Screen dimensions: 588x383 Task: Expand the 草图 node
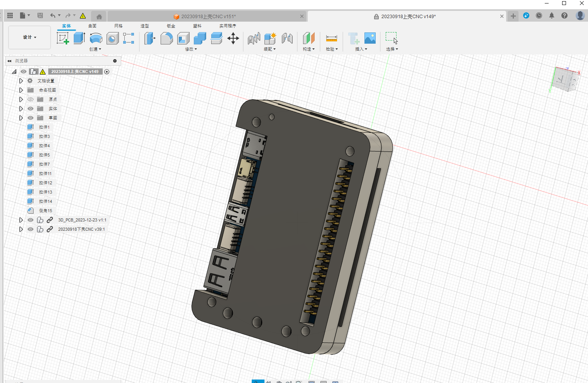(21, 118)
